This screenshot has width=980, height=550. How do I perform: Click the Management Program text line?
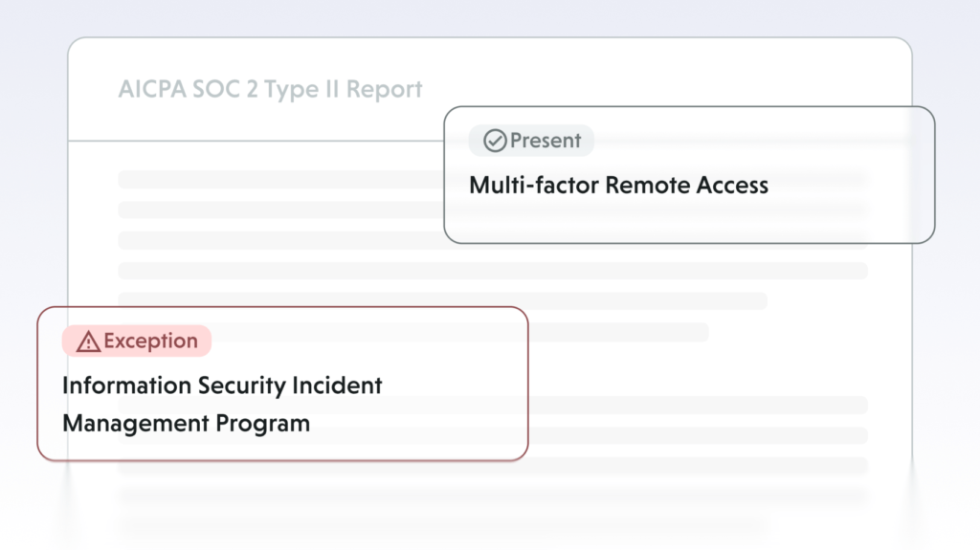(x=186, y=423)
